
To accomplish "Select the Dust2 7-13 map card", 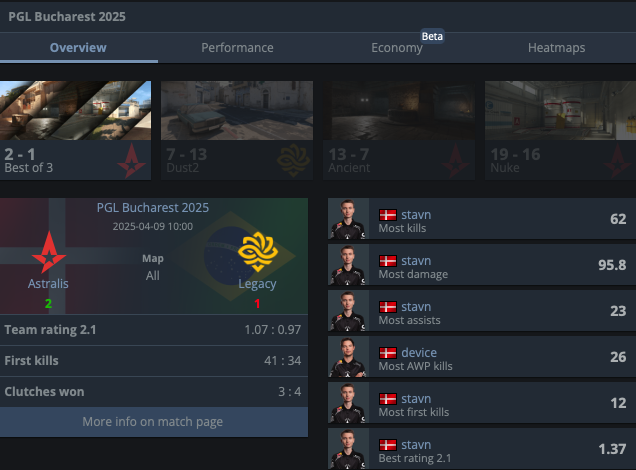I will (237, 130).
